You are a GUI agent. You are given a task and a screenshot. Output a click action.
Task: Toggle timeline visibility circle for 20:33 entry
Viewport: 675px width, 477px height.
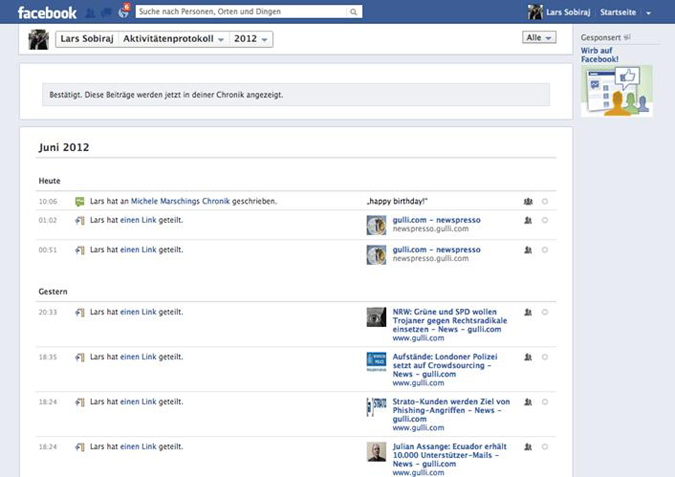click(545, 313)
